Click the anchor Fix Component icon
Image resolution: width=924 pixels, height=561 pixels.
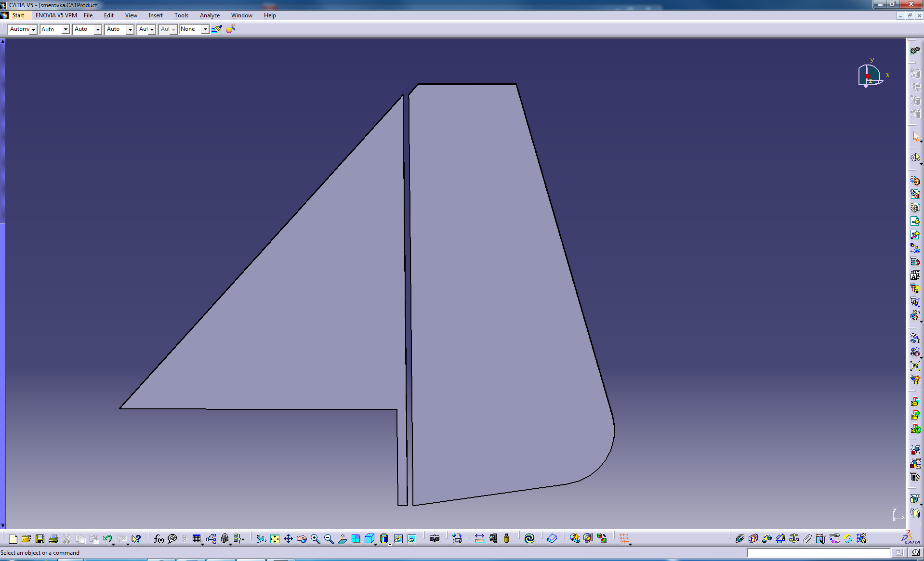(x=794, y=539)
